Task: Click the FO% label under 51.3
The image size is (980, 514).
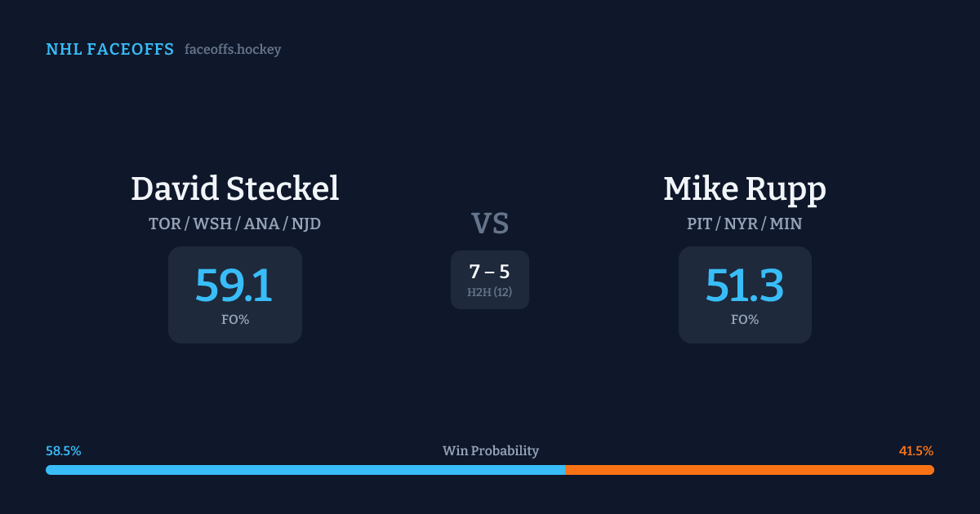Action: (745, 320)
